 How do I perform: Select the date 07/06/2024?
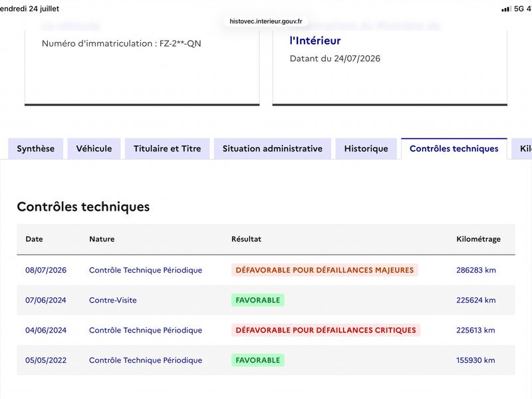click(x=45, y=300)
